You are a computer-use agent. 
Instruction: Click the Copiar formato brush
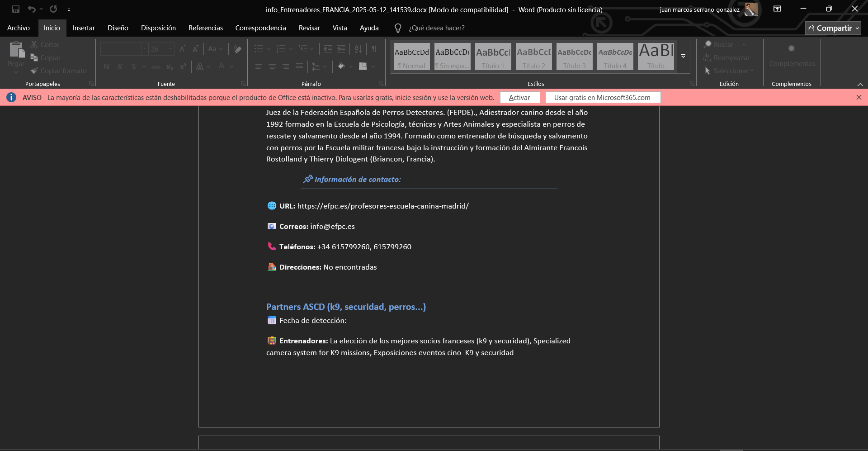point(58,71)
